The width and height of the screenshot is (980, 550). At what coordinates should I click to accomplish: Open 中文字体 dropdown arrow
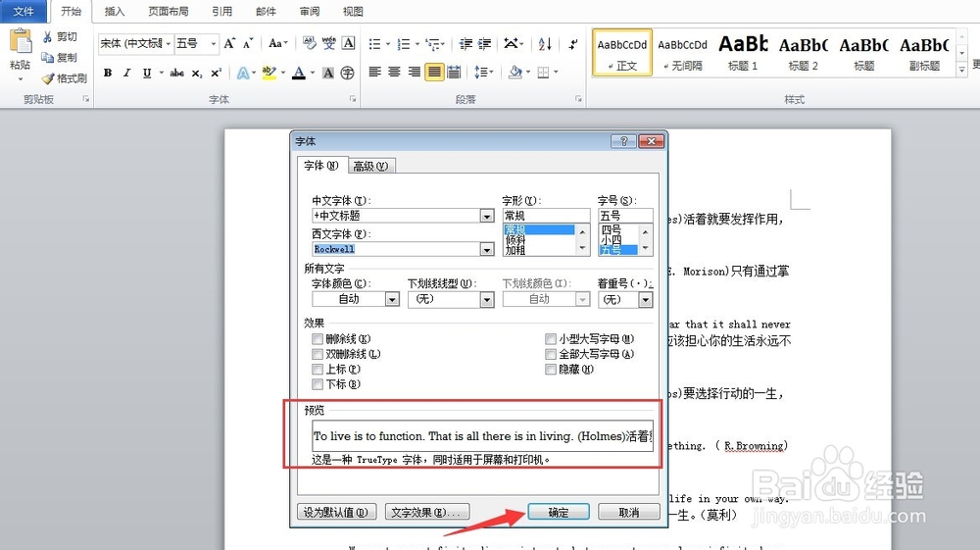point(487,216)
